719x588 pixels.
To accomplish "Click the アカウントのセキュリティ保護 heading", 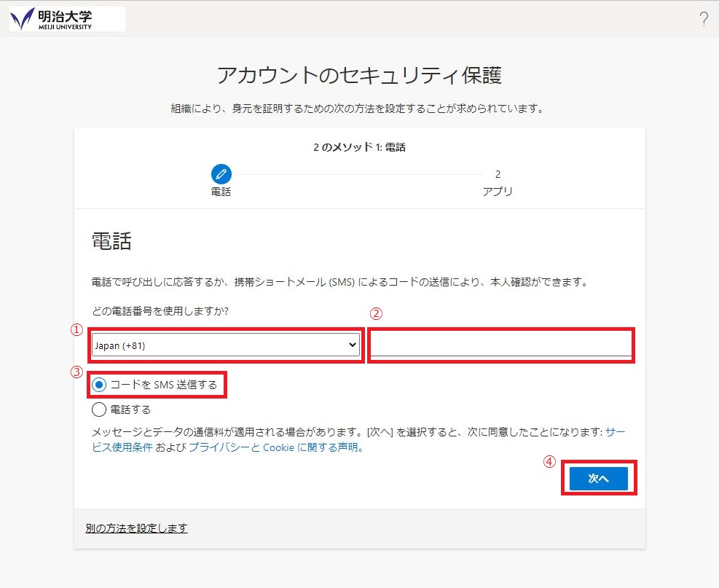I will (360, 75).
